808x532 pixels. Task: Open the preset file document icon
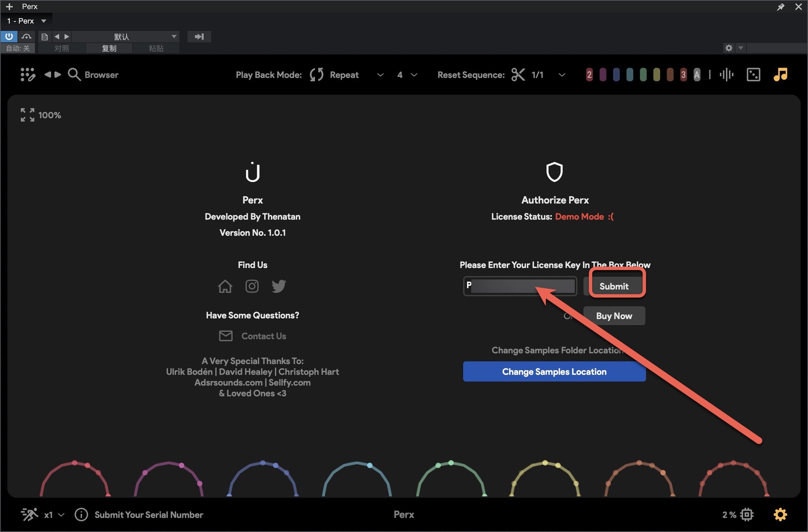(45, 37)
